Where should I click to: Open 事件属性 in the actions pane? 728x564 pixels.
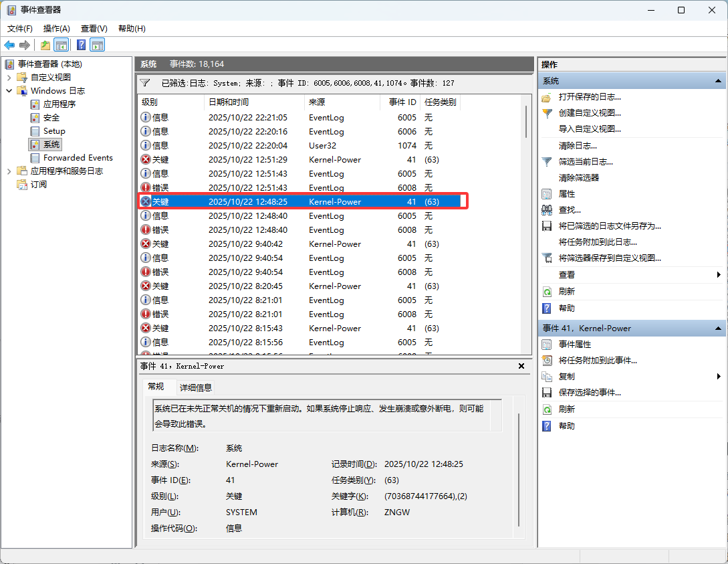575,344
